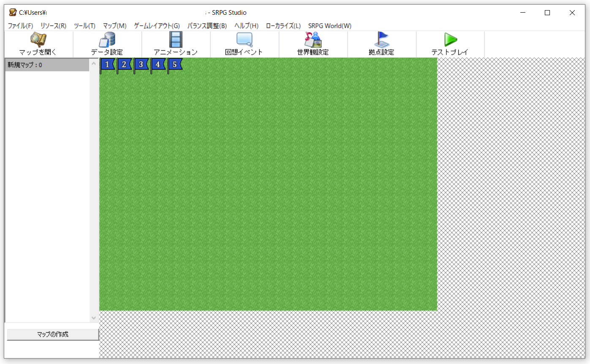This screenshot has height=364, width=590.
Task: Open the アニメーション film icon
Action: coord(176,40)
